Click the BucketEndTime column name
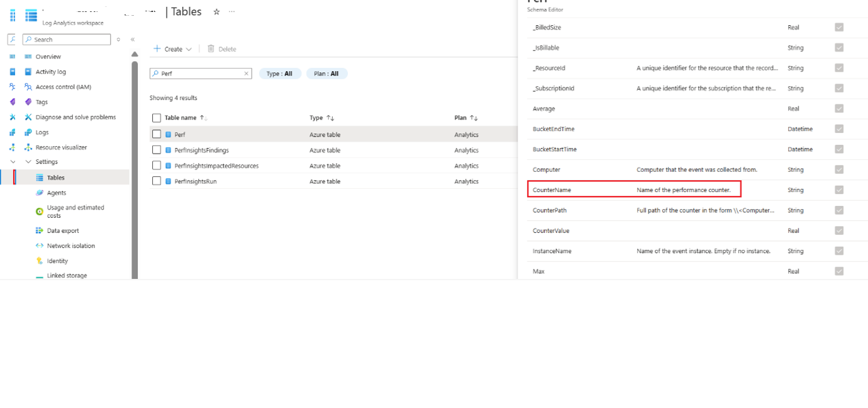868x408 pixels. [554, 129]
